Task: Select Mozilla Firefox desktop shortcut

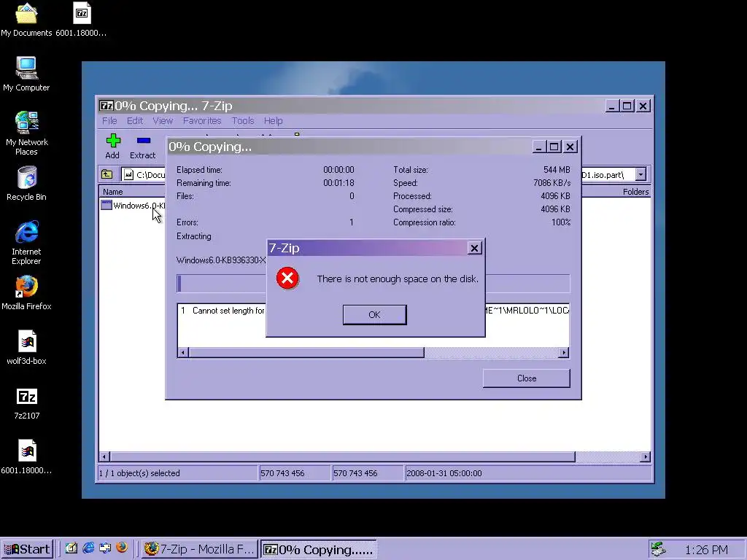Action: click(26, 293)
